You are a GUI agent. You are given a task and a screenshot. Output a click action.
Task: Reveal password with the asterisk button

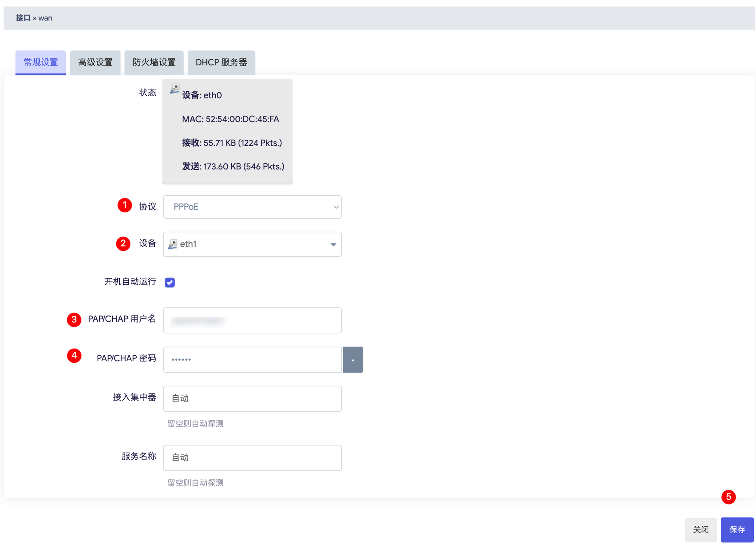tap(353, 360)
